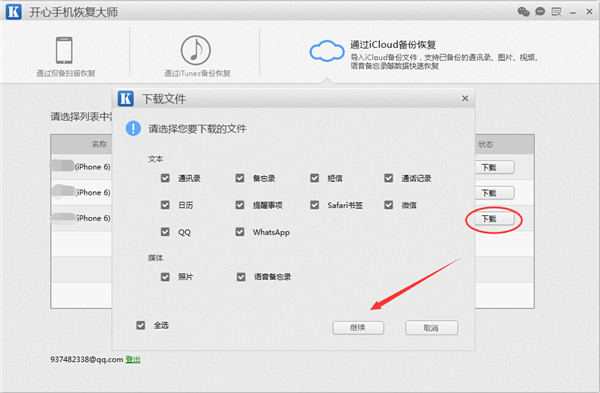Viewport: 600px width, 393px height.
Task: Click the 状态 column header
Action: click(485, 144)
